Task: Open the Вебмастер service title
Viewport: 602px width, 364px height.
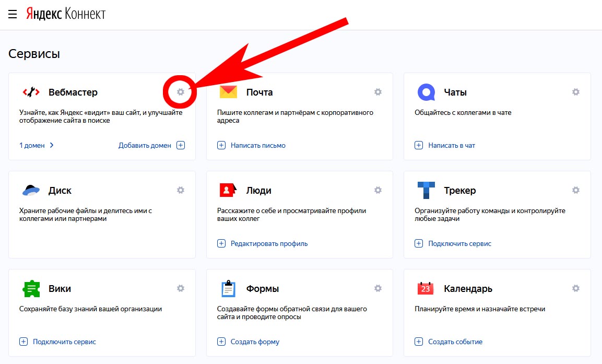Action: tap(73, 92)
